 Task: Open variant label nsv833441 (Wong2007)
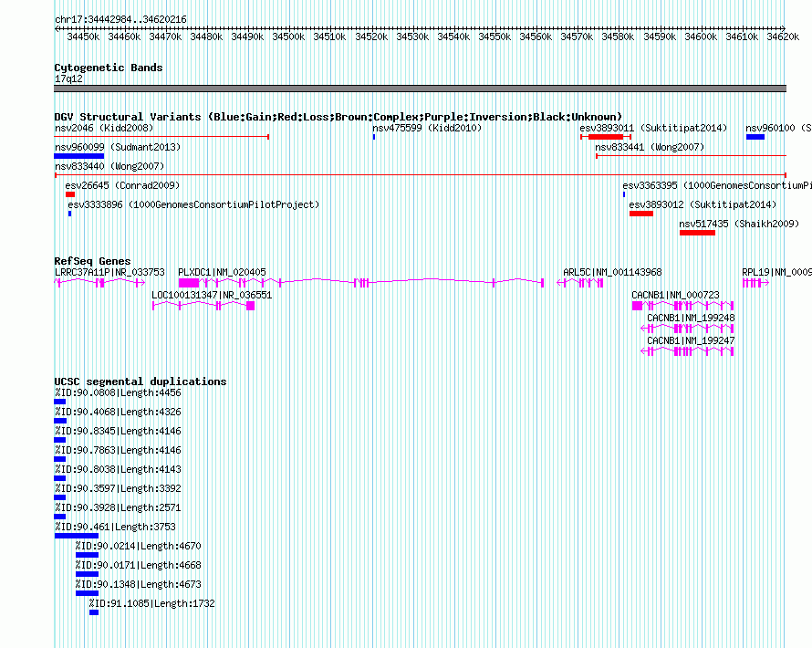click(650, 147)
